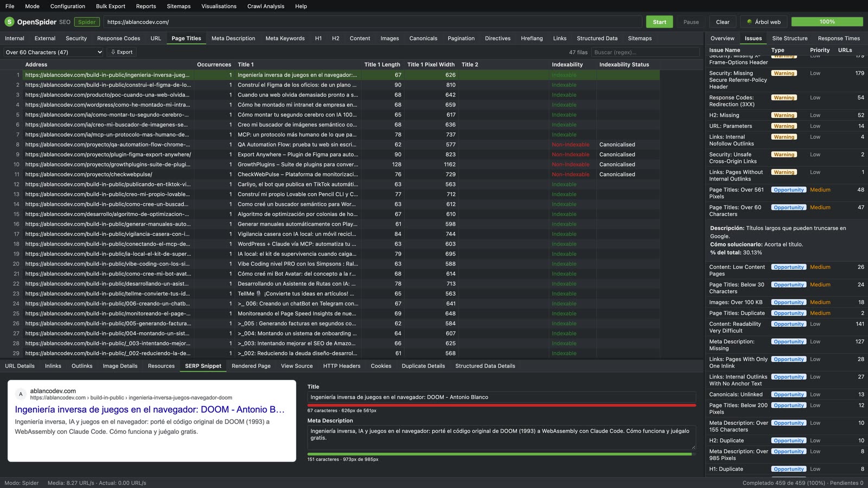Open the File menu

click(10, 7)
